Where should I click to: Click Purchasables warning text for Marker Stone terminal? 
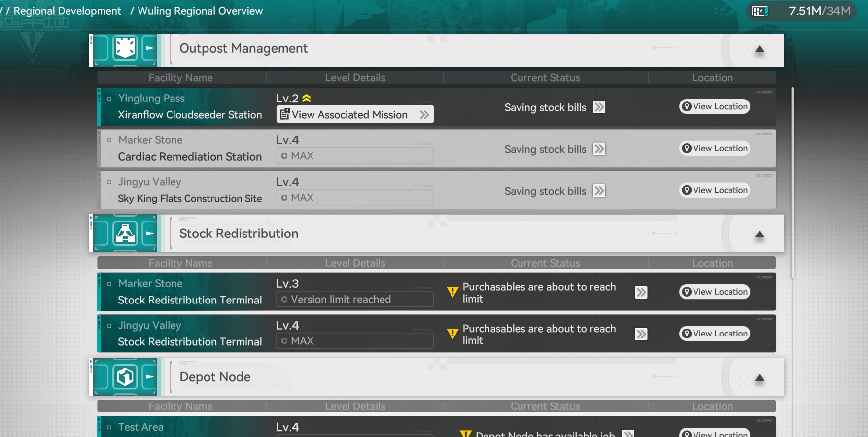539,293
